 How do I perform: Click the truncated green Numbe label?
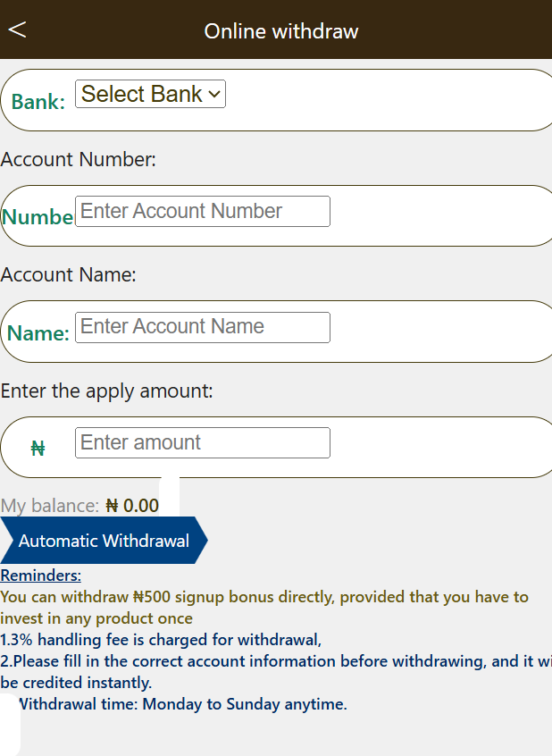pyautogui.click(x=38, y=217)
